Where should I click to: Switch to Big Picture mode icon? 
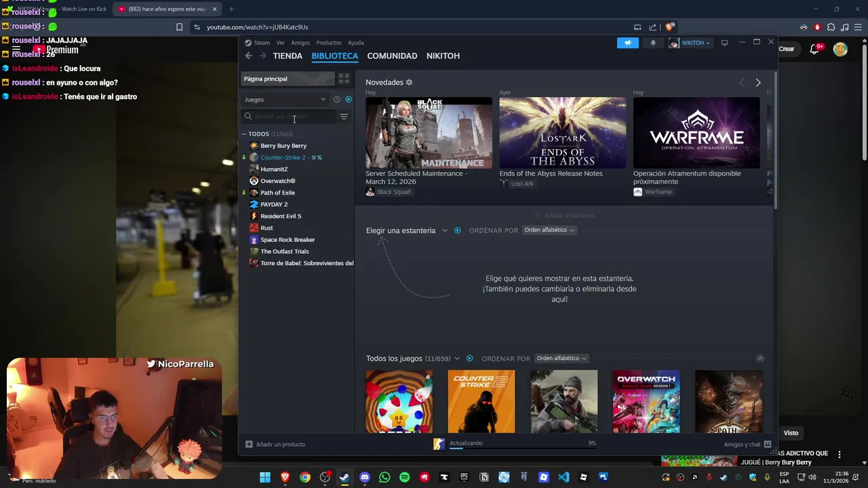(724, 43)
